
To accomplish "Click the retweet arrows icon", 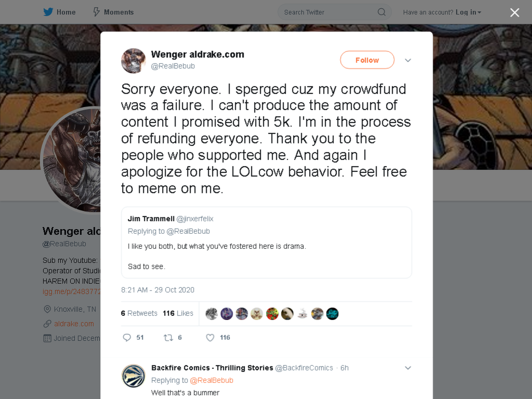I will (168, 337).
